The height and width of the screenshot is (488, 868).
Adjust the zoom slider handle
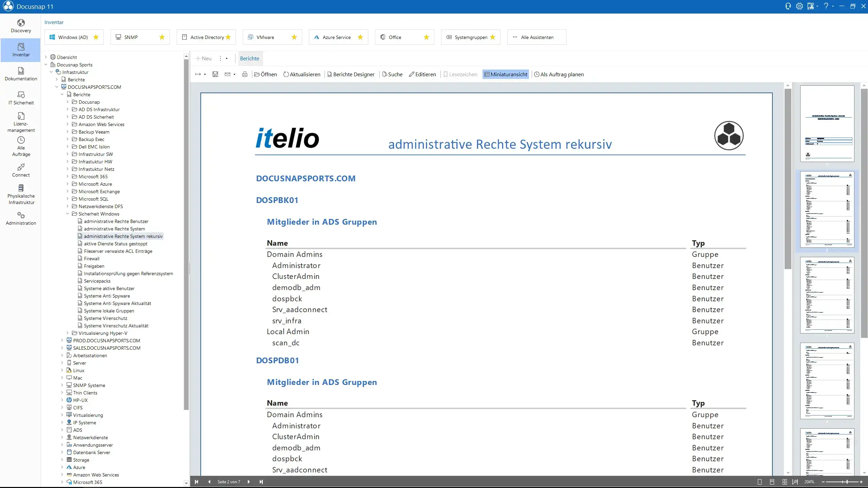(847, 482)
